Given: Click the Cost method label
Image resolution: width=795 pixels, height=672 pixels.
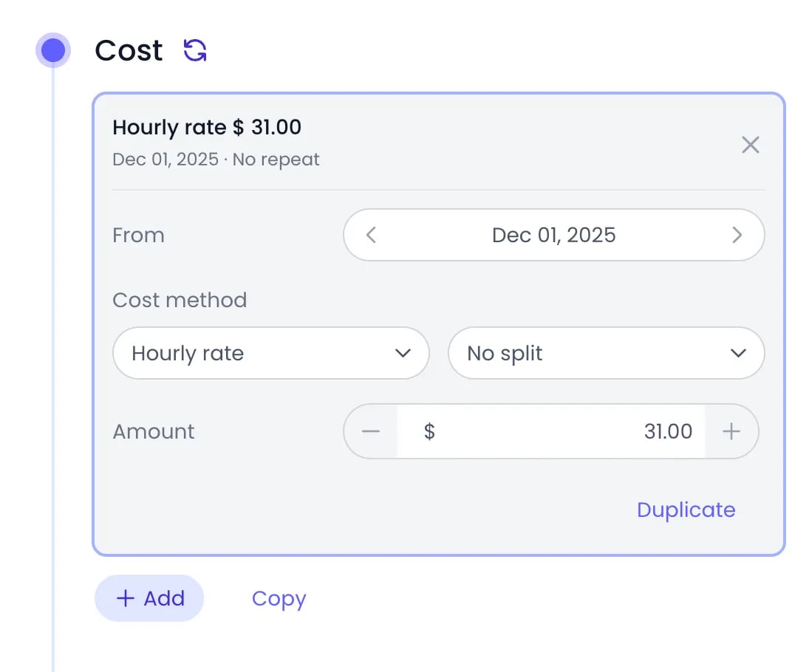Looking at the screenshot, I should coord(180,300).
